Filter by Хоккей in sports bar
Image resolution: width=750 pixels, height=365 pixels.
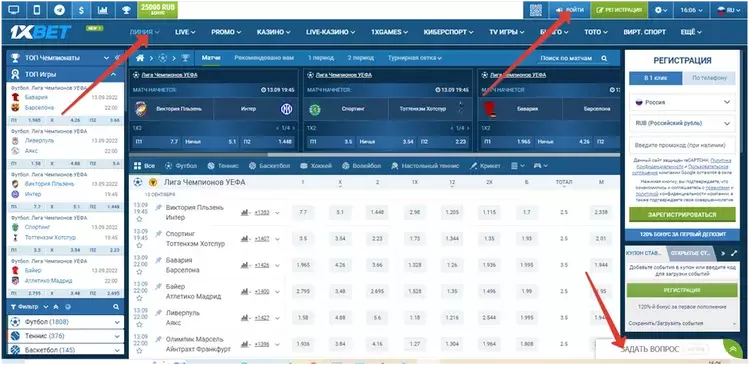(316, 166)
